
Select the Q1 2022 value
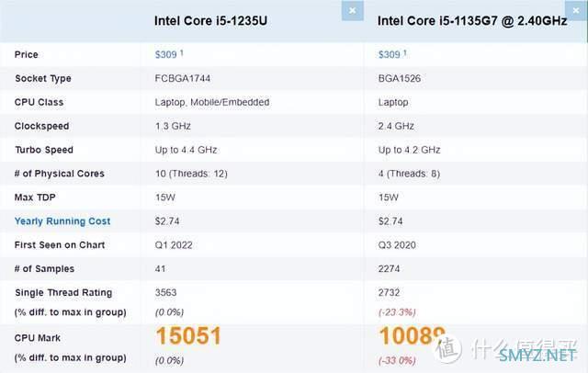click(x=174, y=245)
